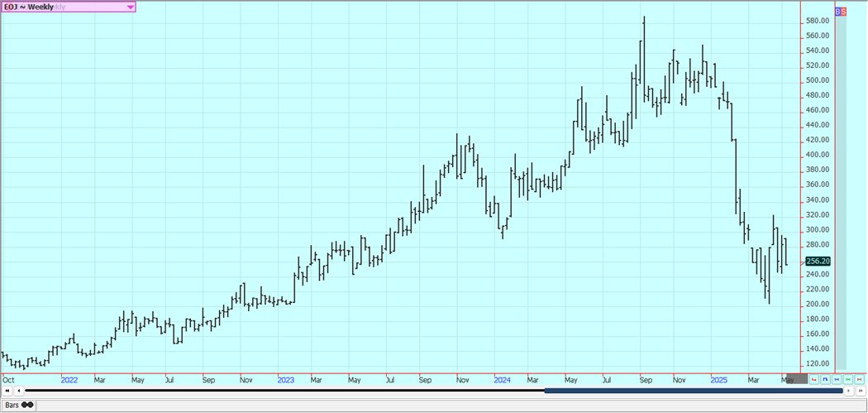Click the red horizontal compress icon
Viewport: 868px width, 413px height.
click(x=859, y=380)
